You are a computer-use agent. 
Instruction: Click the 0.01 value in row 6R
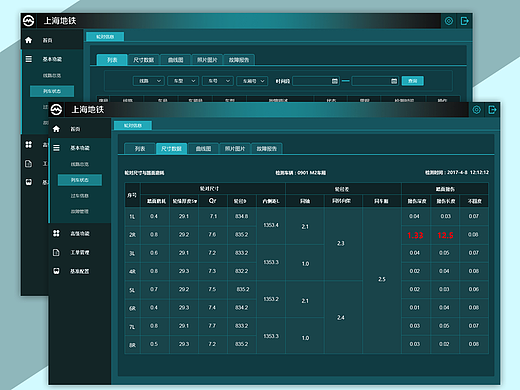415,307
